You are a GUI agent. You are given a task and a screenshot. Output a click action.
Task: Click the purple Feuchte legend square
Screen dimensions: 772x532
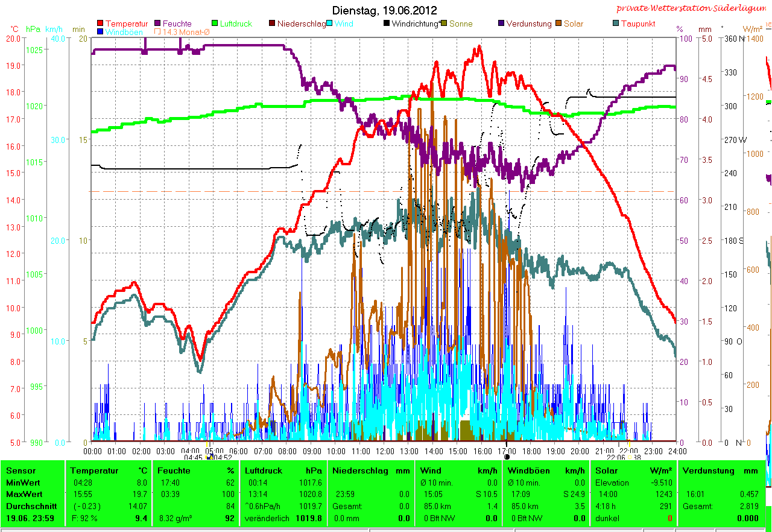[x=158, y=24]
